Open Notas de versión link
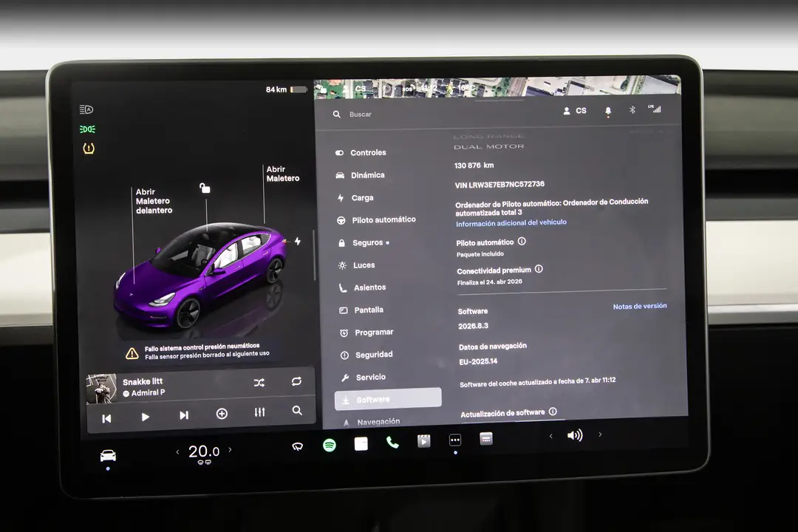The height and width of the screenshot is (532, 798). [x=640, y=307]
